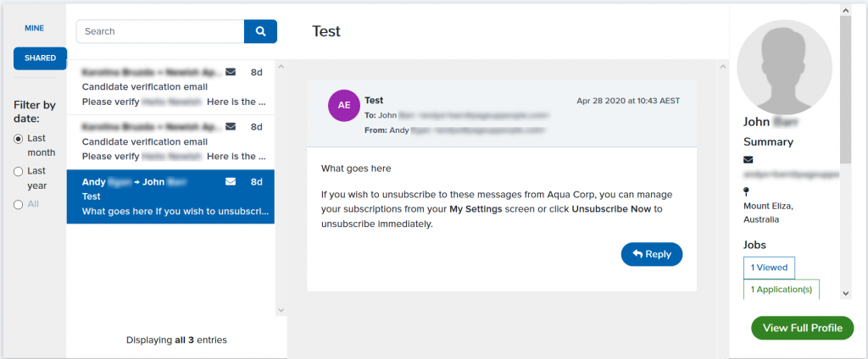Switch to the MINE tab

pos(34,28)
